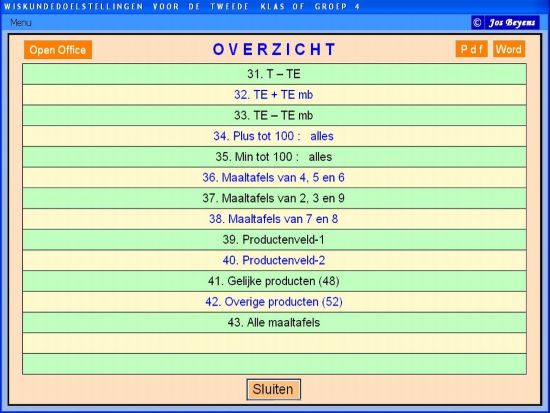Select 41. Gelijke producten (48)
The image size is (550, 413).
(274, 281)
